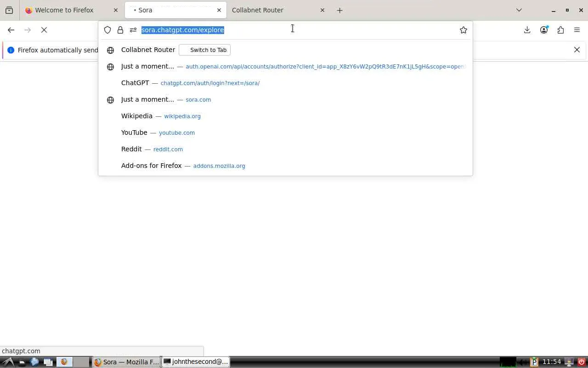This screenshot has height=368, width=588.
Task: Open the taskbar start menu icon
Action: (x=8, y=362)
